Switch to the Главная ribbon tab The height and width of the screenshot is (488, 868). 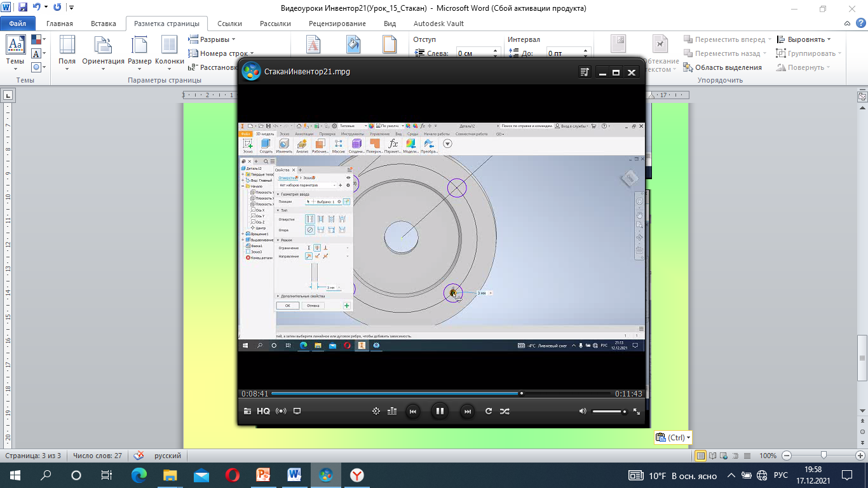60,24
